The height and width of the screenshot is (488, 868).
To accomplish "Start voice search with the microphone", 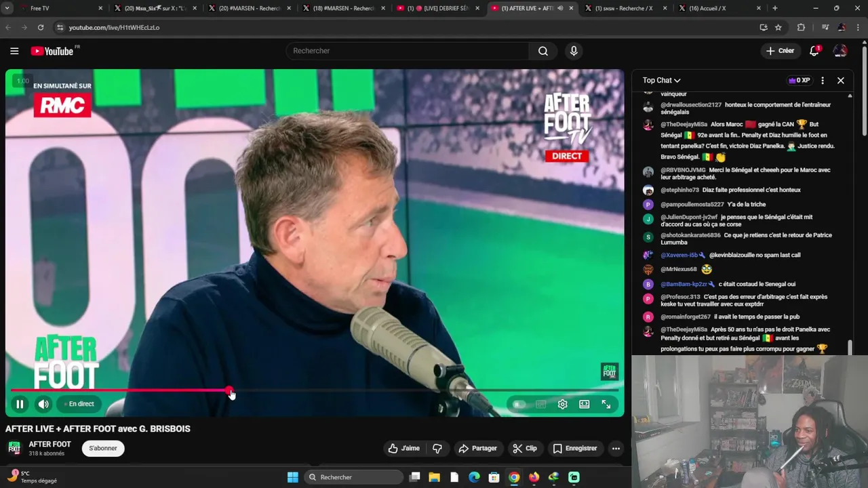I will (574, 51).
